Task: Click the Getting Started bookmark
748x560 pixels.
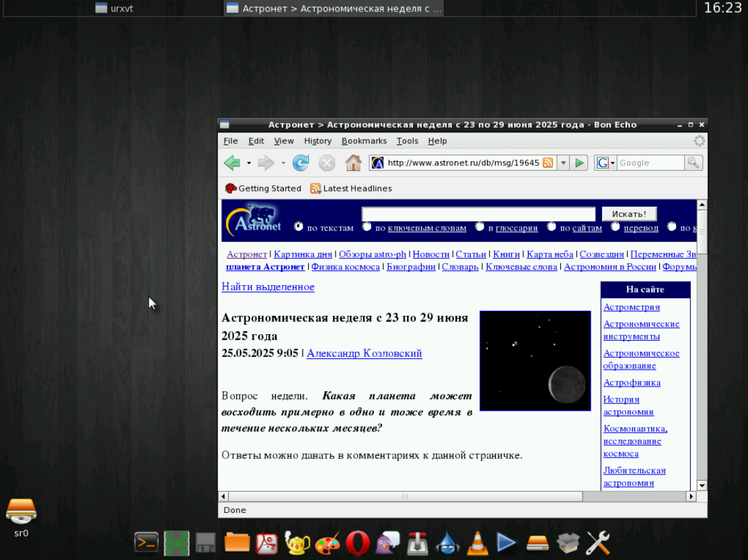Action: click(x=263, y=188)
